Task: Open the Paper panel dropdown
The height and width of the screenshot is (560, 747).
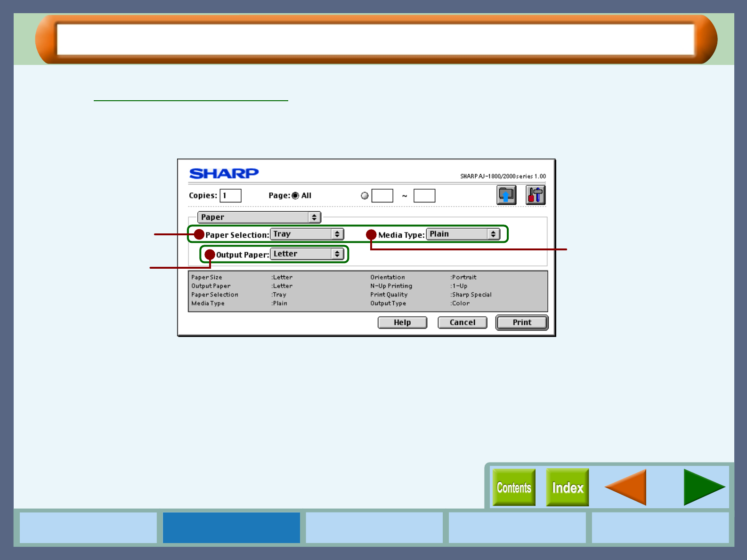Action: coord(259,217)
